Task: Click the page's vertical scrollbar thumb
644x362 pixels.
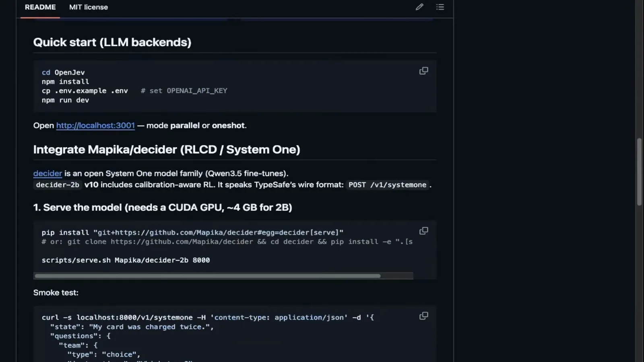Action: pyautogui.click(x=639, y=172)
